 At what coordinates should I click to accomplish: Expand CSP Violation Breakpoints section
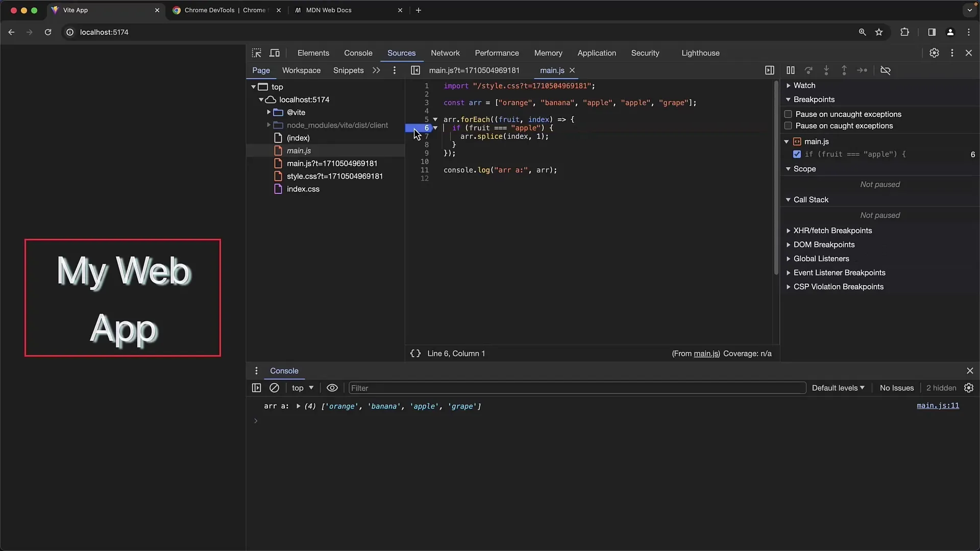tap(838, 287)
